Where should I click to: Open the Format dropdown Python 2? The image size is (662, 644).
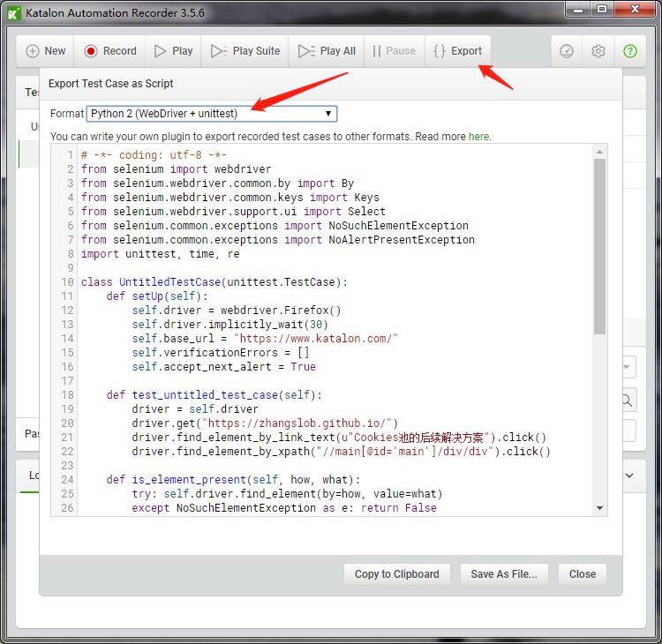212,114
